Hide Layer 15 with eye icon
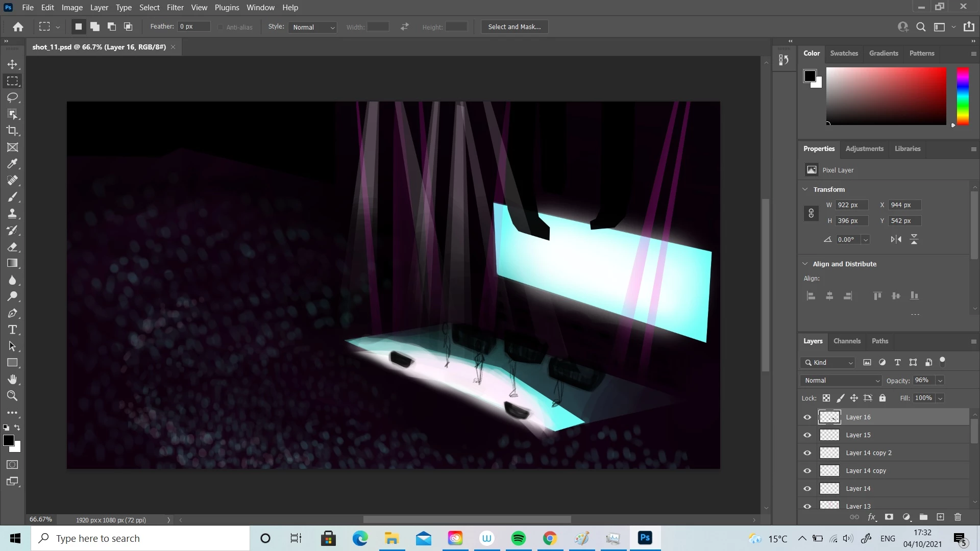980x551 pixels. pos(807,435)
